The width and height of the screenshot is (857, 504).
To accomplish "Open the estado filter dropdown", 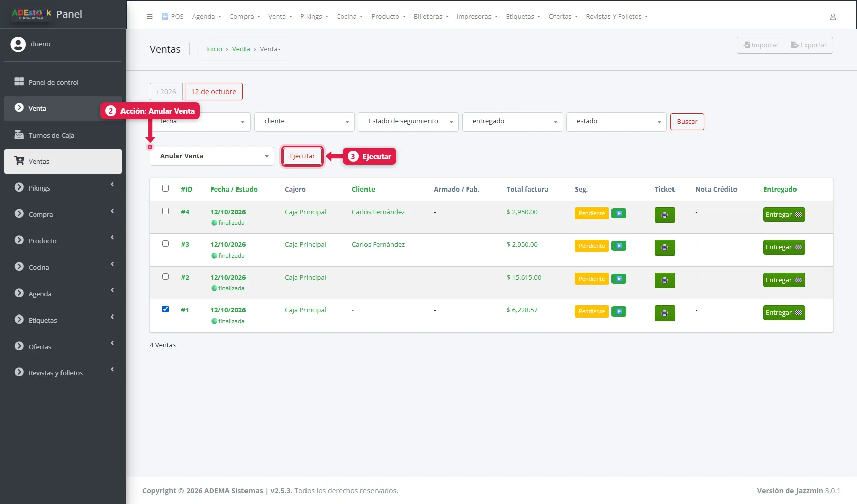I will coord(616,121).
